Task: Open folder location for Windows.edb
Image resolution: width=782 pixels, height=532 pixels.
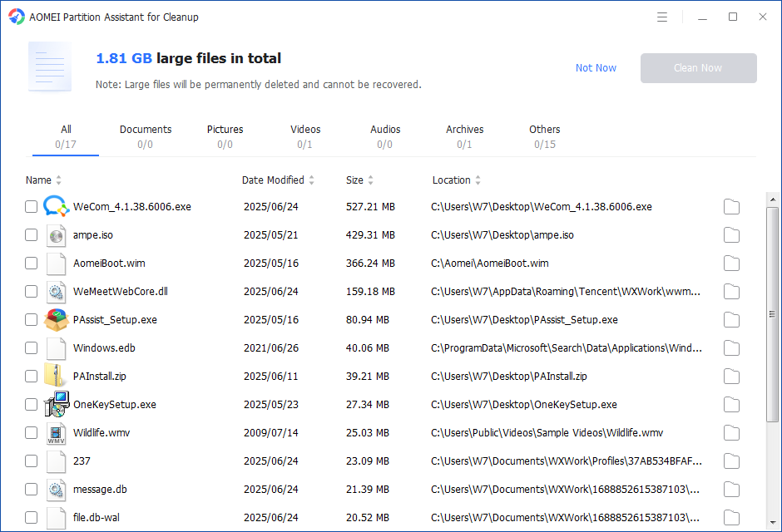Action: pyautogui.click(x=731, y=348)
